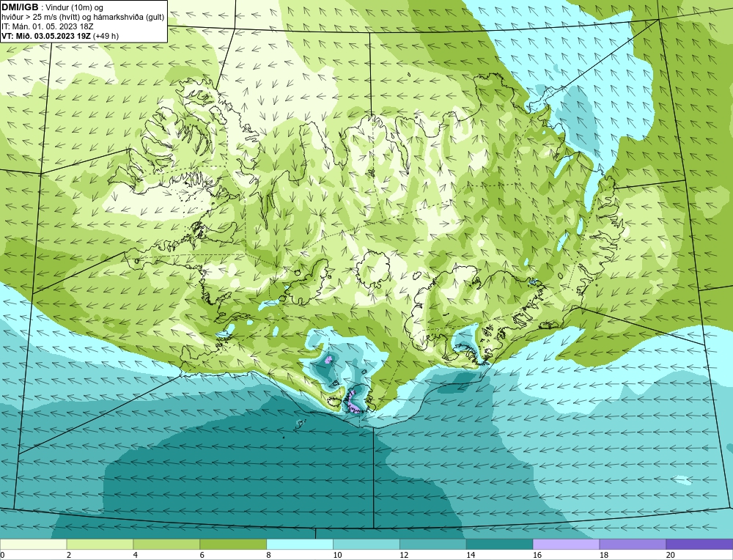This screenshot has height=560, width=733.
Task: Click the 'Vindur (10m) og' label
Action: [75, 7]
